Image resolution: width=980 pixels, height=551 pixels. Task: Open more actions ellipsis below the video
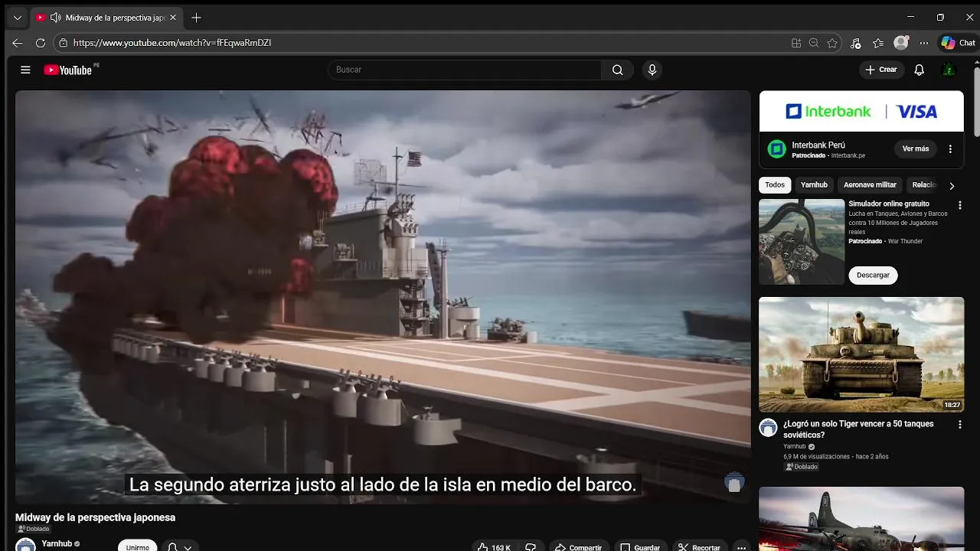tap(741, 548)
